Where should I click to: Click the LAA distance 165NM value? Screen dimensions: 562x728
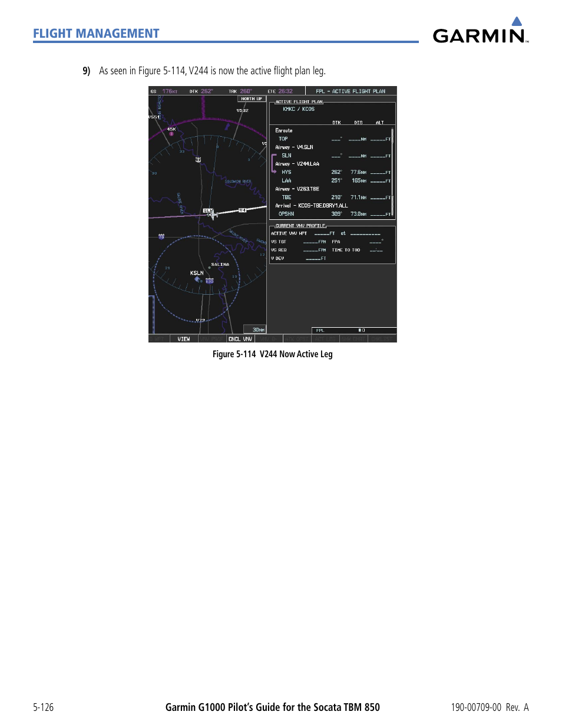[359, 181]
